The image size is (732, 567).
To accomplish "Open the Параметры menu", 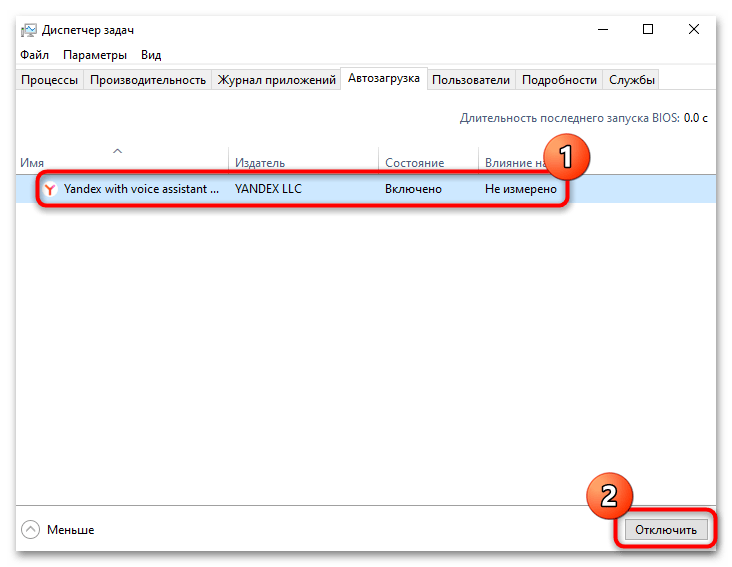I will pos(95,55).
